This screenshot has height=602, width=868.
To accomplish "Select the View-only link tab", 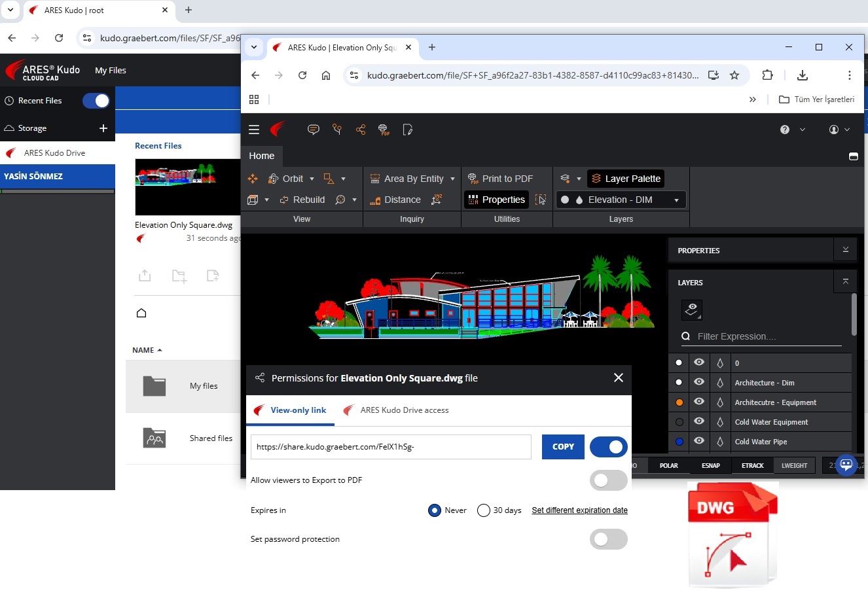I will point(291,410).
